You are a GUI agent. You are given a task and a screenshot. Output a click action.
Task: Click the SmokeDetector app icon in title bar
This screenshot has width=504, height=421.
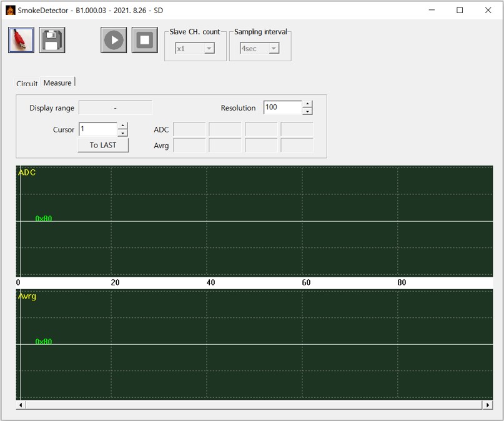click(10, 10)
